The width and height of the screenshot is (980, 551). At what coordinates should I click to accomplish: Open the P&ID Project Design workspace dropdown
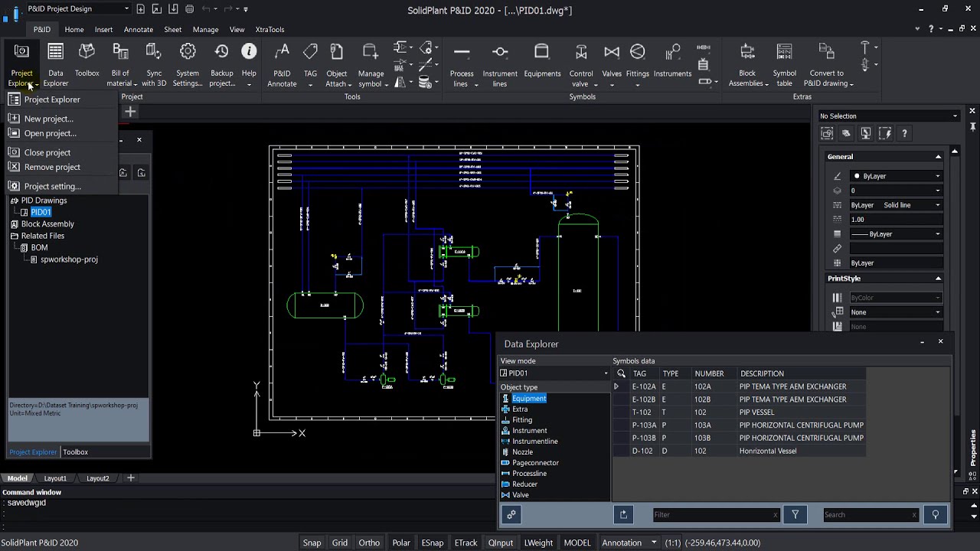[x=78, y=9]
